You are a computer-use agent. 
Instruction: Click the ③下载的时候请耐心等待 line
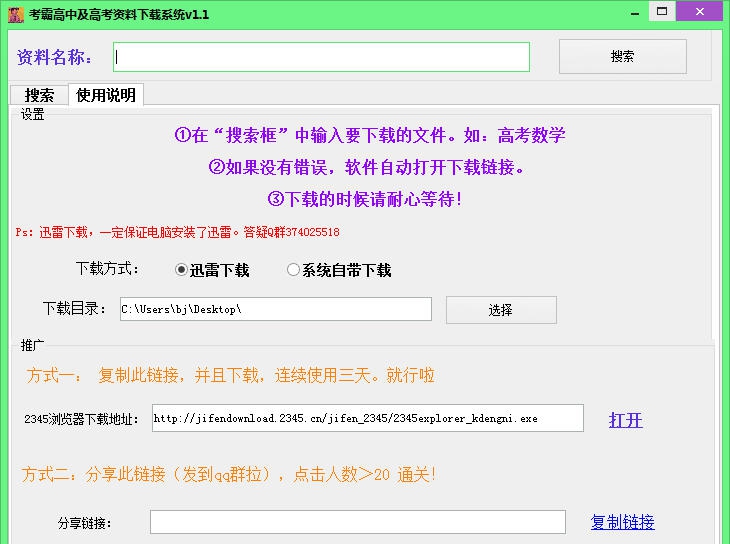coord(365,199)
